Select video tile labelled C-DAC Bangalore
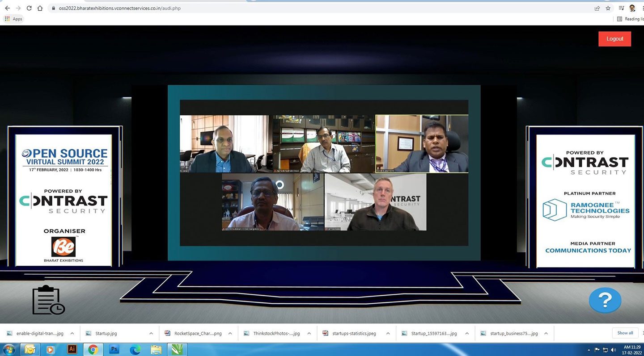The width and height of the screenshot is (644, 356). [273, 202]
